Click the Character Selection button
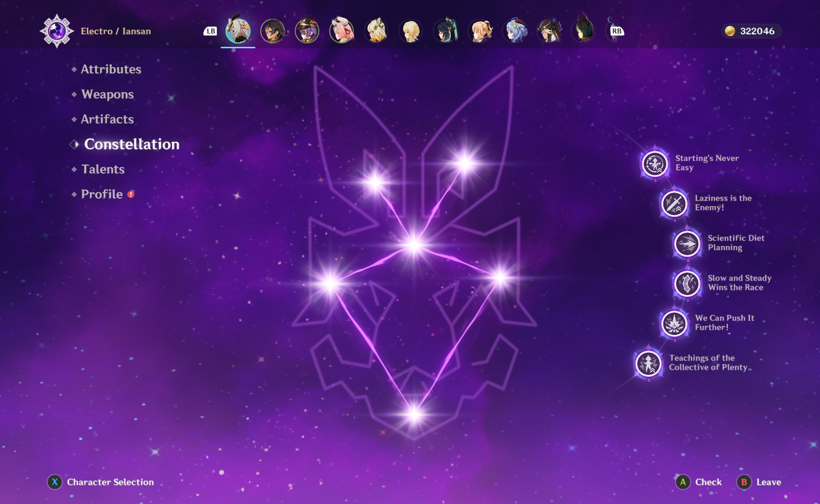820x504 pixels. tap(101, 482)
